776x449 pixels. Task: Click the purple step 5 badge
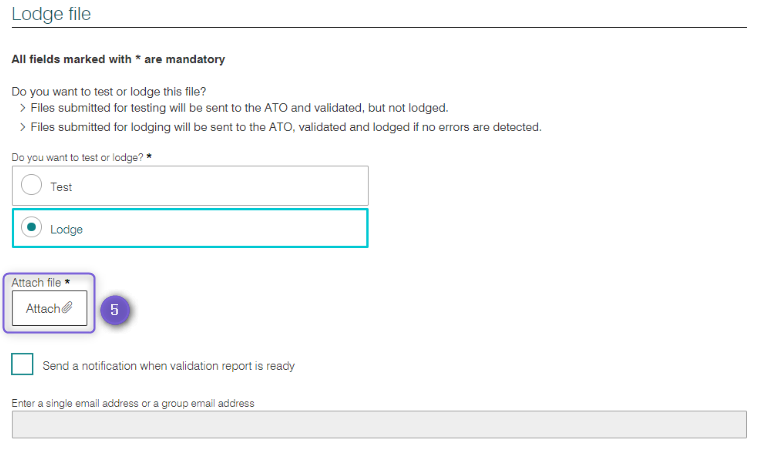tap(115, 310)
